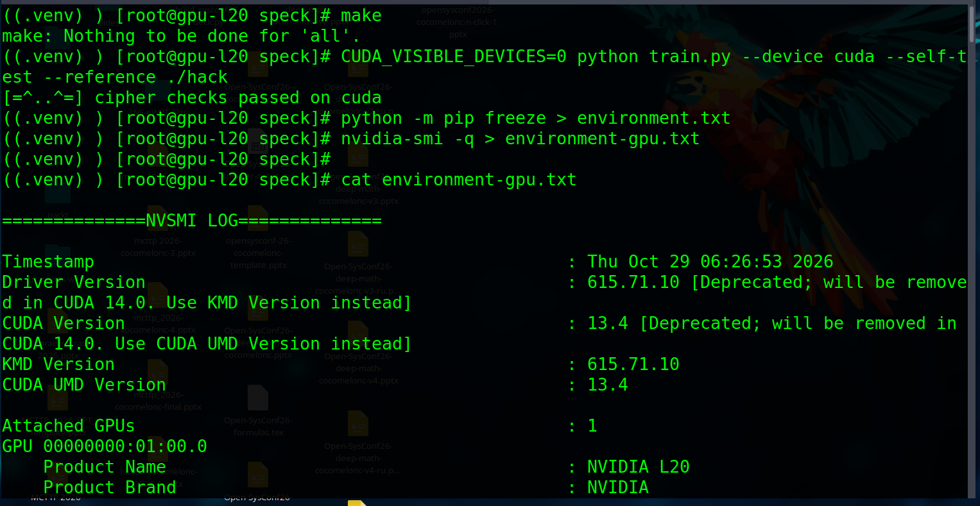Click the timestamp value 'Thu Oct 29 06:26:53 2026'
The image size is (980, 506).
tap(710, 262)
